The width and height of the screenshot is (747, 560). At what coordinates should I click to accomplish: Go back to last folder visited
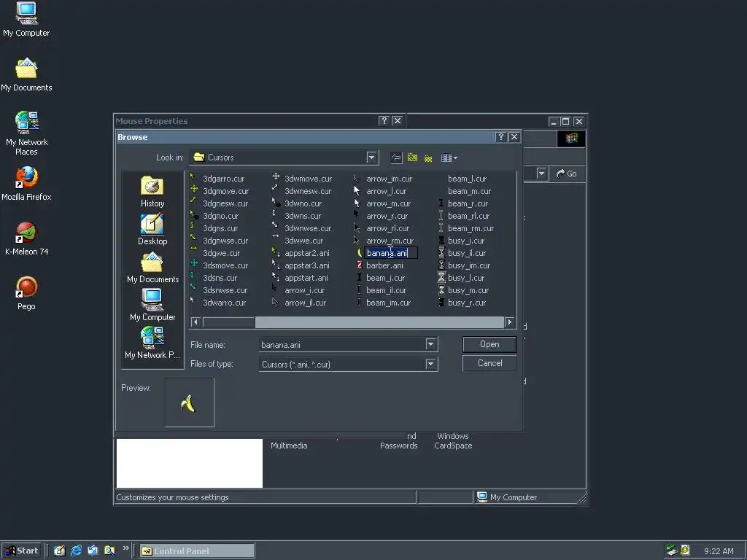[x=396, y=157]
